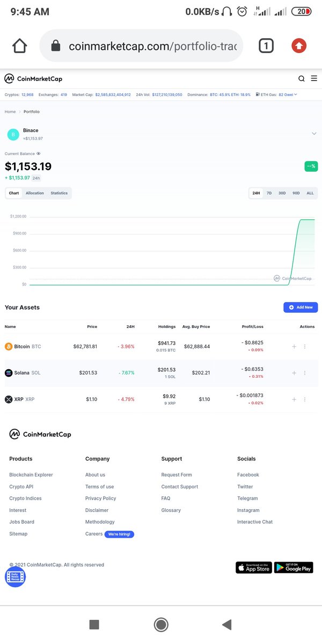Add transaction plus icon for Bitcoin

[294, 347]
